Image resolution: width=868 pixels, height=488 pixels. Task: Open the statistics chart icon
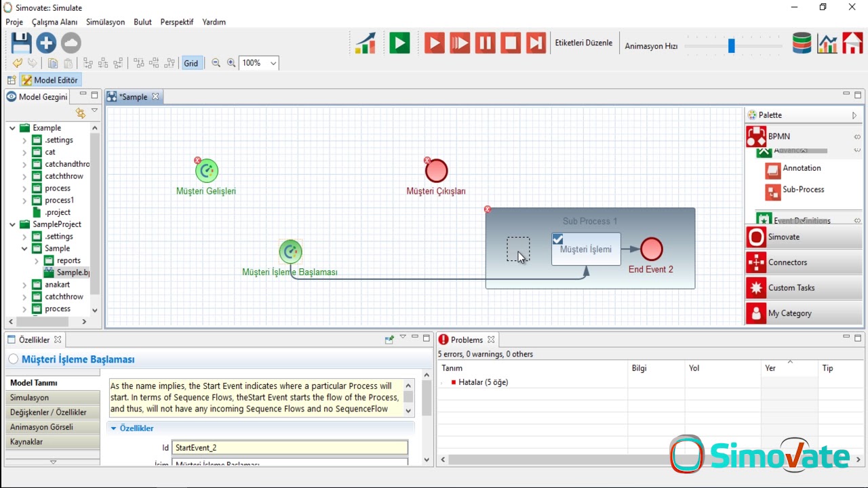click(x=827, y=43)
